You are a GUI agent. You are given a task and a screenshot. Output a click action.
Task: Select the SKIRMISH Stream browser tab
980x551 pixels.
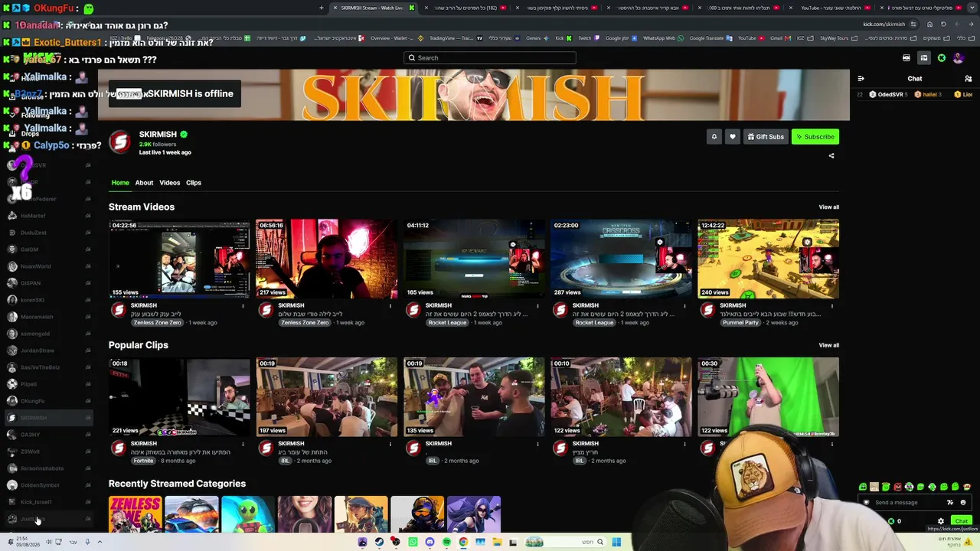[x=372, y=8]
